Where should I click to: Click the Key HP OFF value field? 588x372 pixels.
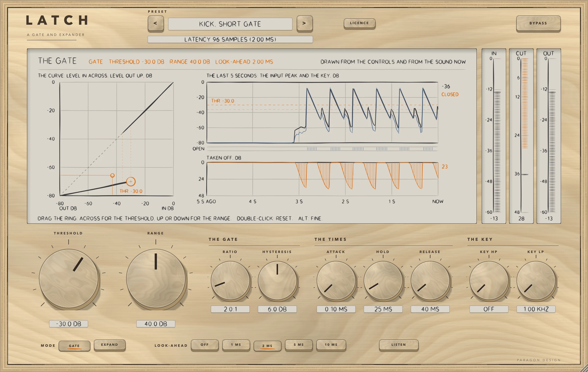(x=489, y=309)
